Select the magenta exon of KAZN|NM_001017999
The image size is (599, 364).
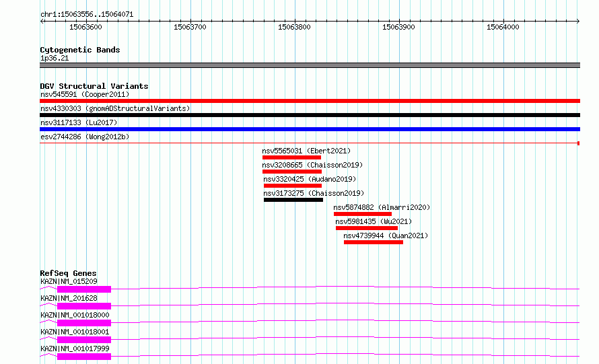pyautogui.click(x=84, y=357)
